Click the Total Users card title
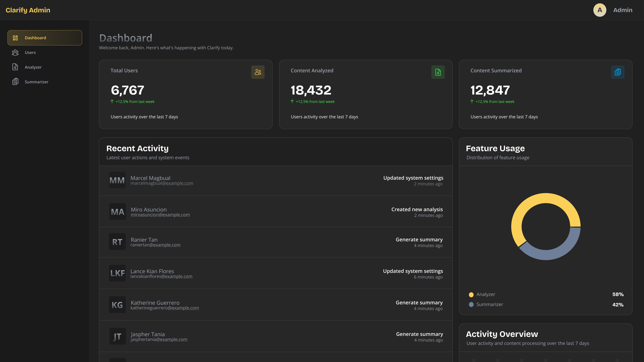Image resolution: width=644 pixels, height=362 pixels. [x=124, y=71]
